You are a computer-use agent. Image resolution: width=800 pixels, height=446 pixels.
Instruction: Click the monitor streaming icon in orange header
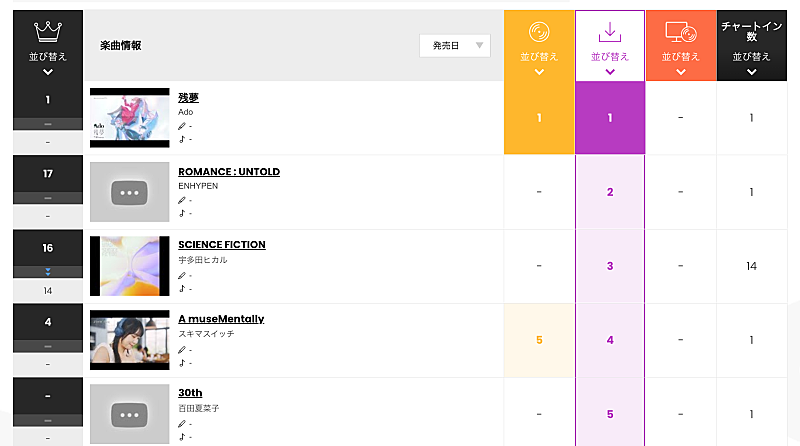[x=681, y=32]
